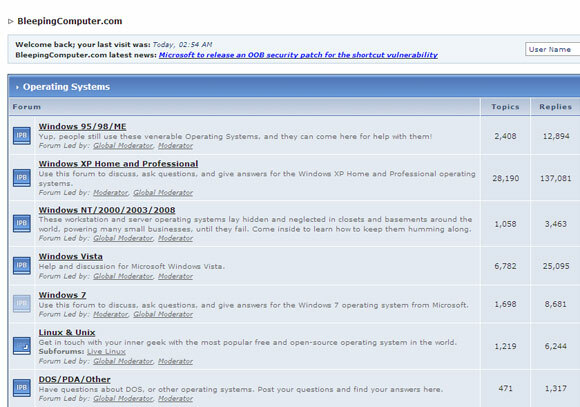Click Global Moderator under Windows Vista
The width and height of the screenshot is (580, 407).
[x=124, y=276]
